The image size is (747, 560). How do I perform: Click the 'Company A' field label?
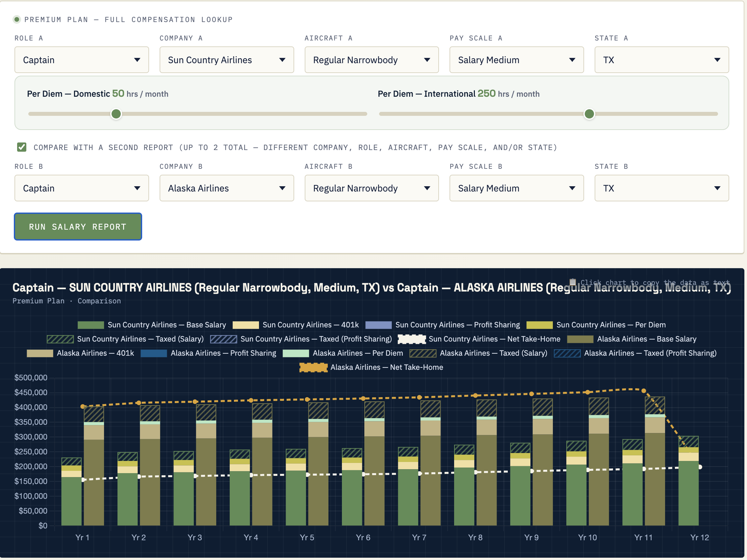click(181, 38)
